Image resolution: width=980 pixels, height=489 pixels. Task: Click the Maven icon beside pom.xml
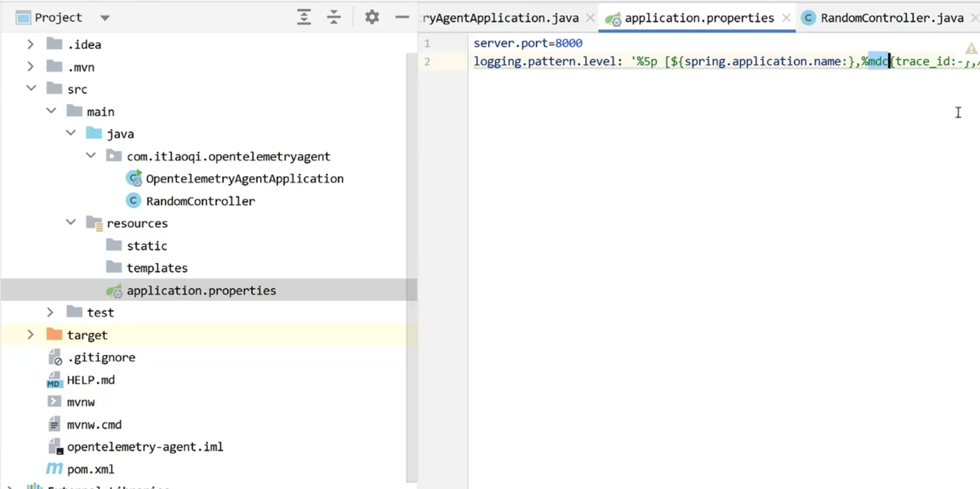(54, 469)
